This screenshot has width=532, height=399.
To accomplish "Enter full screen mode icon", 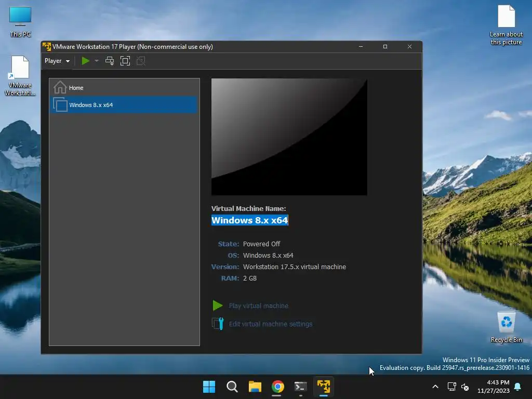I will (x=125, y=61).
